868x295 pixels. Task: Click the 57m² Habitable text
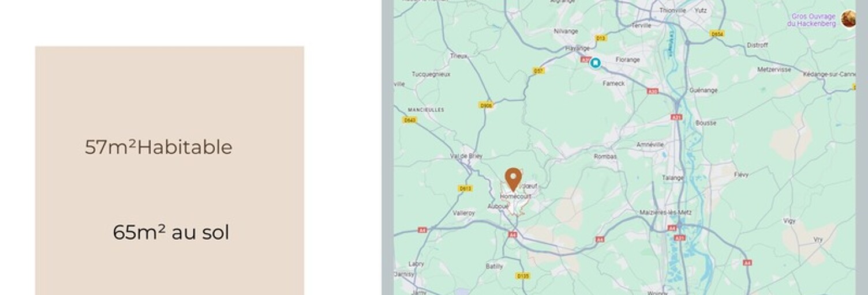tap(159, 147)
